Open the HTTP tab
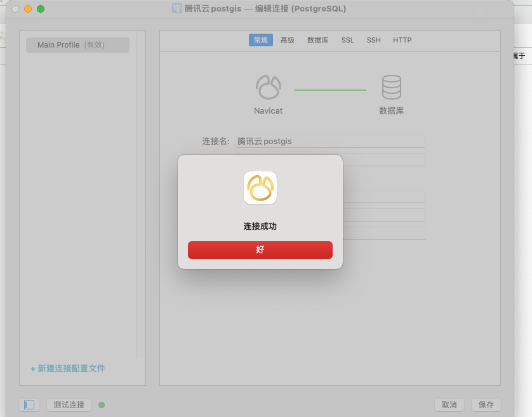 pos(402,40)
